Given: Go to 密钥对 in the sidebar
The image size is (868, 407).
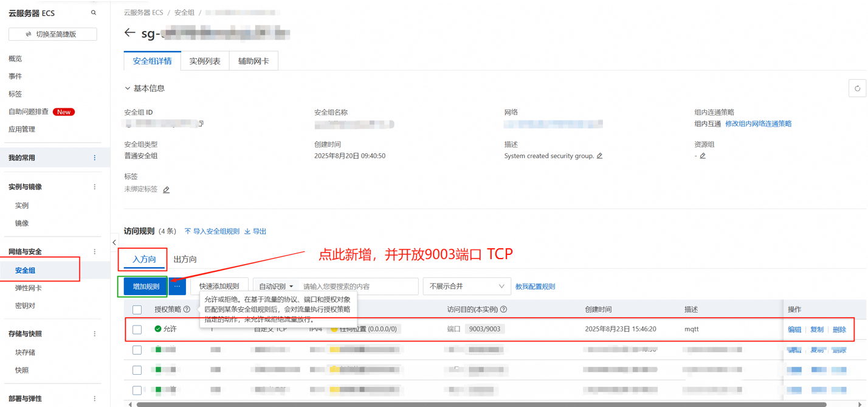Looking at the screenshot, I should point(26,305).
